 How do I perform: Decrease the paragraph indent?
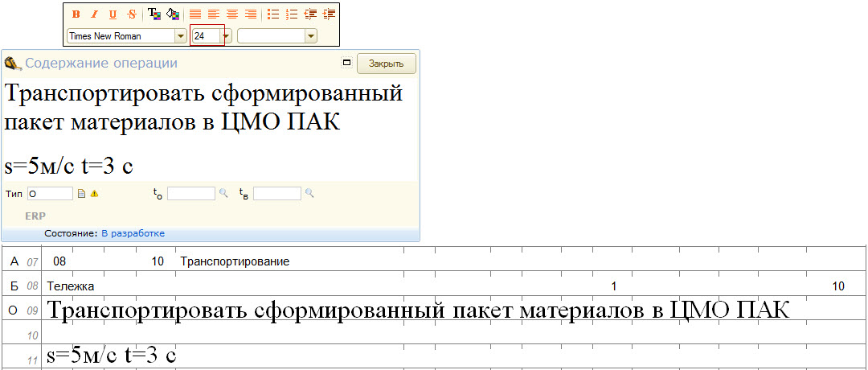310,14
